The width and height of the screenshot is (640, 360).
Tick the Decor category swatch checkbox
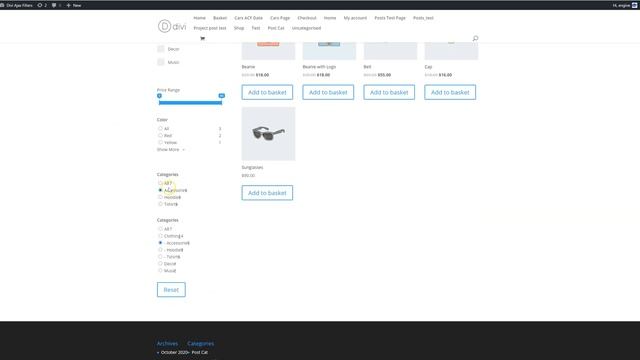point(161,49)
